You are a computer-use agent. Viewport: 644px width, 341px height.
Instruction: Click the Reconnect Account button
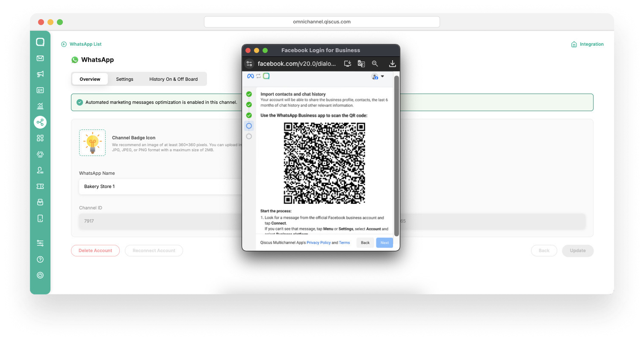pyautogui.click(x=154, y=250)
